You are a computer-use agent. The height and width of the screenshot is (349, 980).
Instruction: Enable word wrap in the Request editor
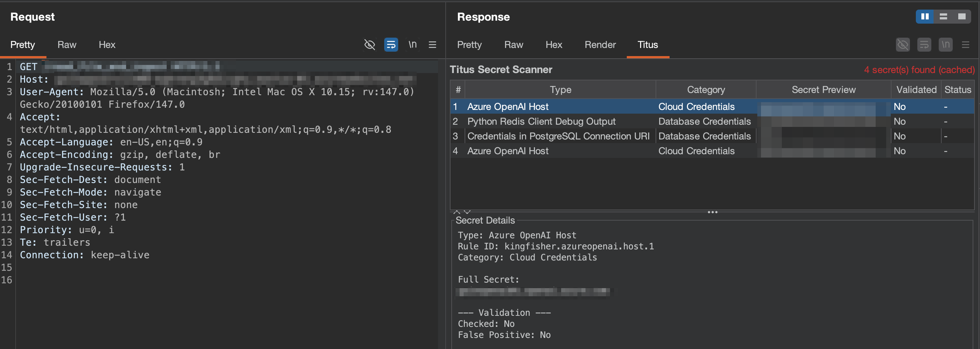point(391,45)
